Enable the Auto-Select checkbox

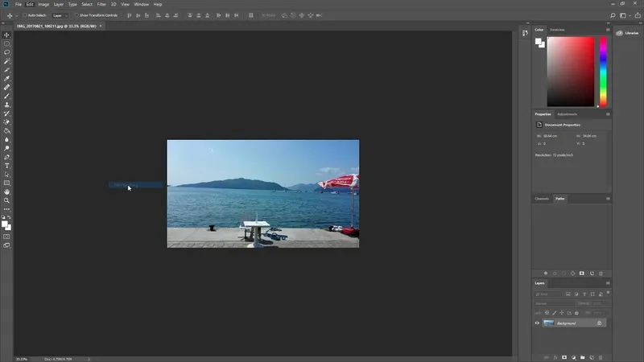click(x=23, y=14)
